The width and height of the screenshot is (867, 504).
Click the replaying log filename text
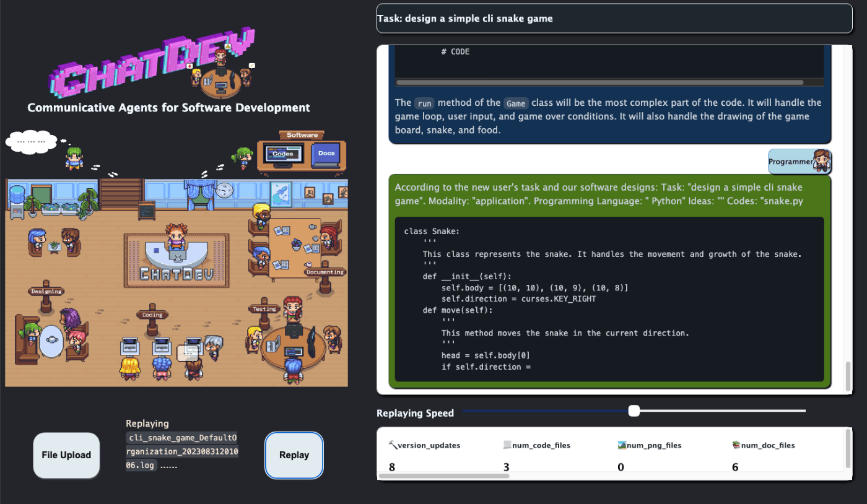(x=182, y=451)
